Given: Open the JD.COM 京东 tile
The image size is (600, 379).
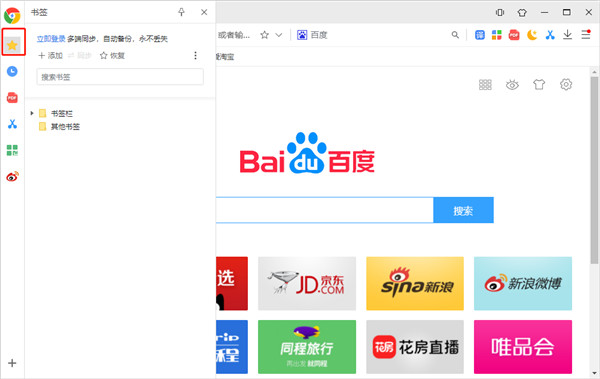Looking at the screenshot, I should (307, 283).
